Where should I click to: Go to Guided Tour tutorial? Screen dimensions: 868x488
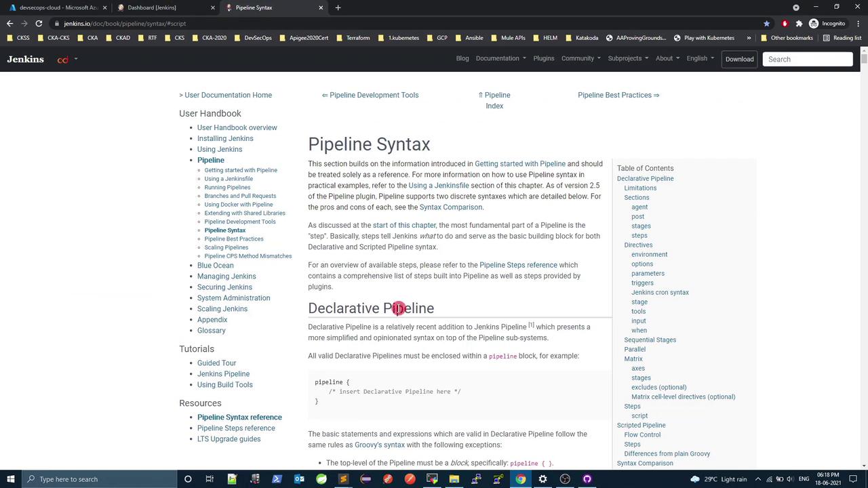coord(217,363)
